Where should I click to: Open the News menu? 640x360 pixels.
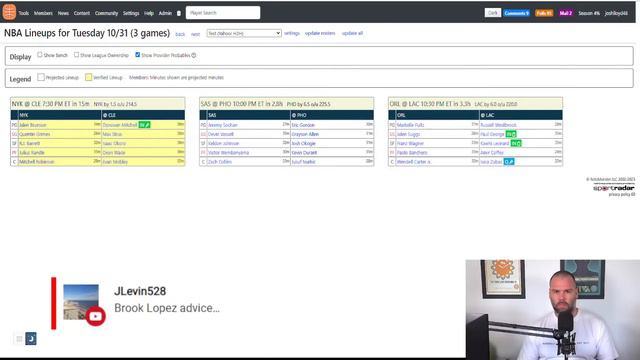(x=63, y=13)
